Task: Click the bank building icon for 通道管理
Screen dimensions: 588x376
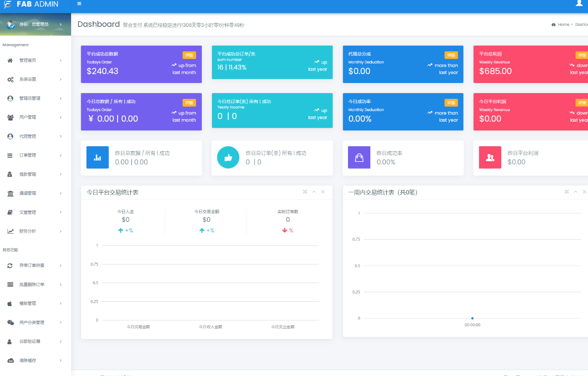Action: pos(10,193)
